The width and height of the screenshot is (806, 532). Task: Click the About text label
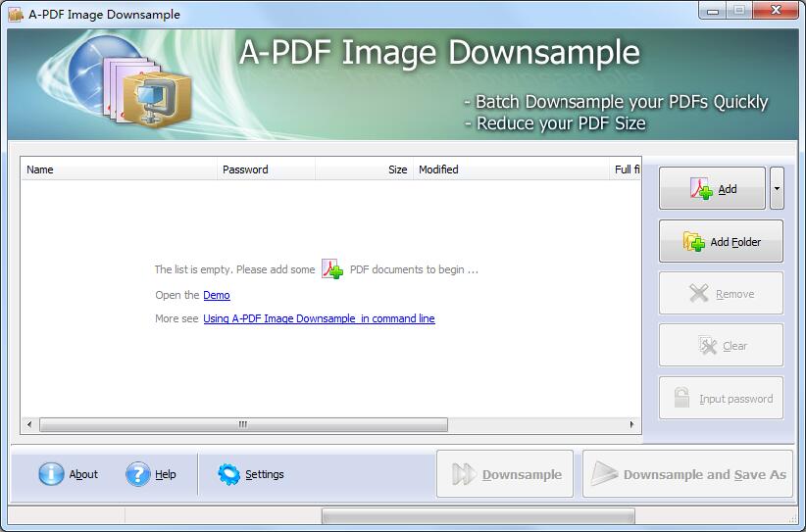83,474
